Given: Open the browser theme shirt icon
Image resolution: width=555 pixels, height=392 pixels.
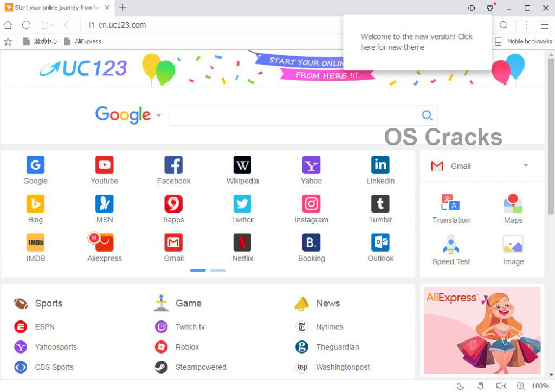Looking at the screenshot, I should 490,8.
